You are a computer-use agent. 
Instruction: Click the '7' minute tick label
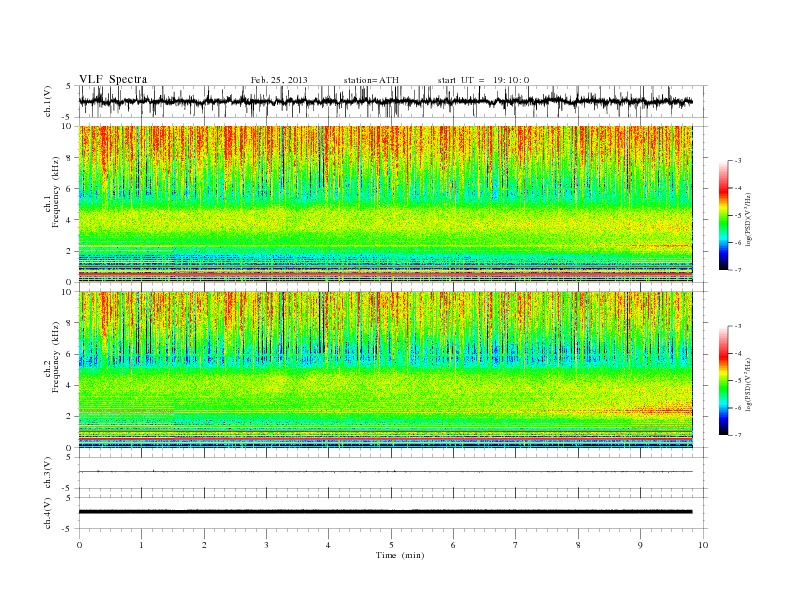[516, 545]
